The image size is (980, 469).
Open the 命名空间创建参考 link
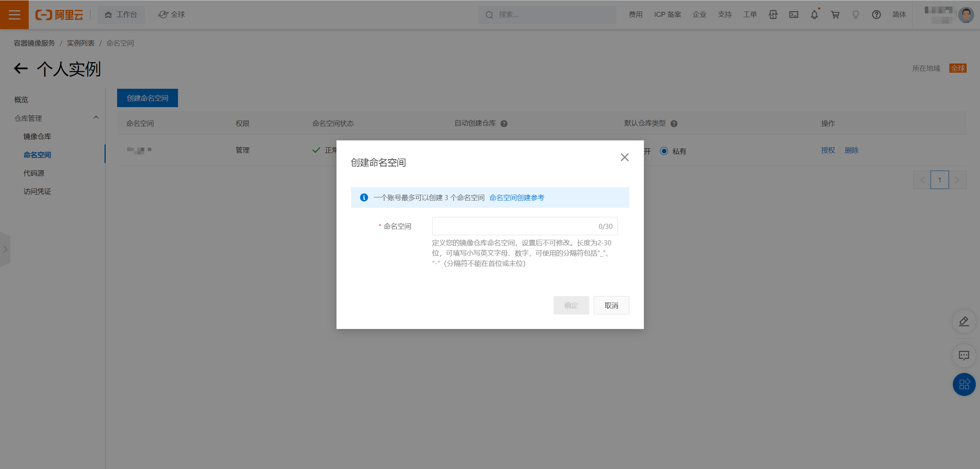point(516,197)
